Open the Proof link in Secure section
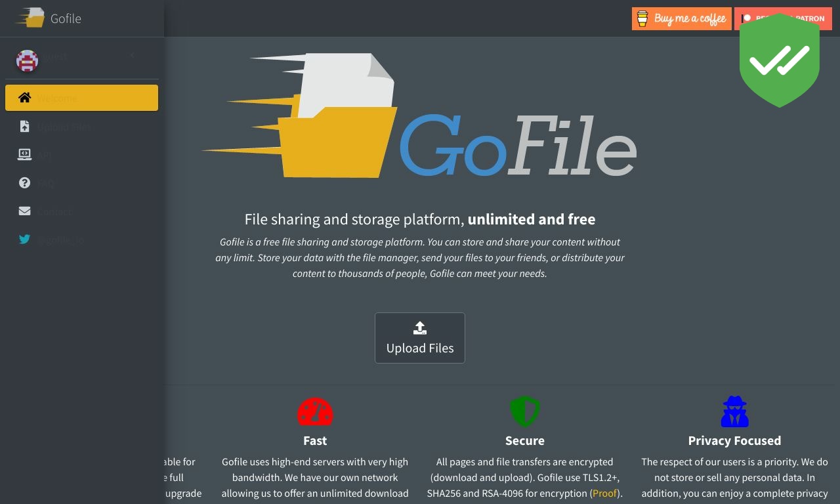The height and width of the screenshot is (504, 840). [604, 493]
